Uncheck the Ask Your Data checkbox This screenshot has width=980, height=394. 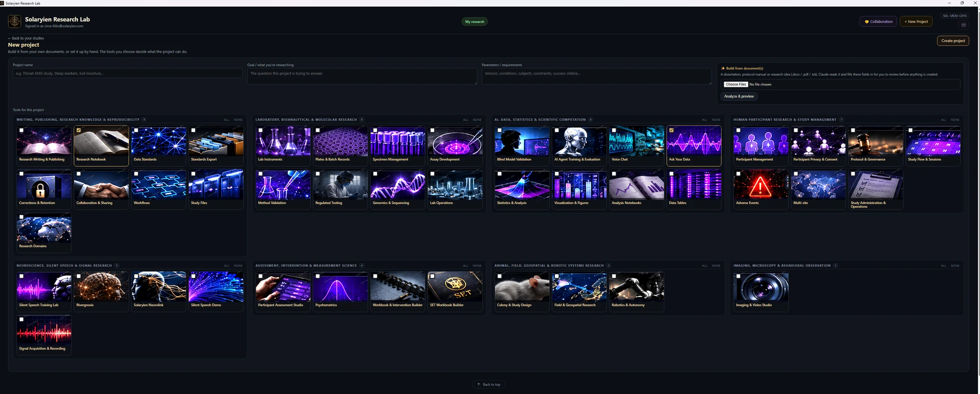(x=671, y=130)
